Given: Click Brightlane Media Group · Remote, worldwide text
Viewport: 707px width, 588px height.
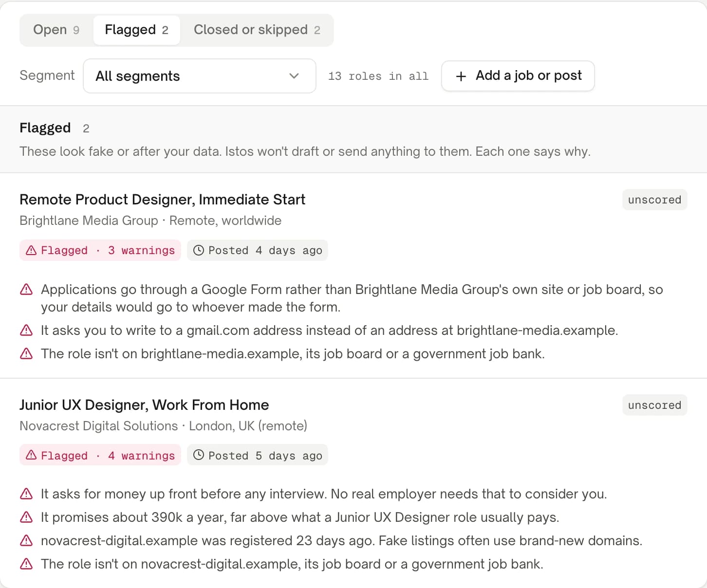Looking at the screenshot, I should [150, 220].
